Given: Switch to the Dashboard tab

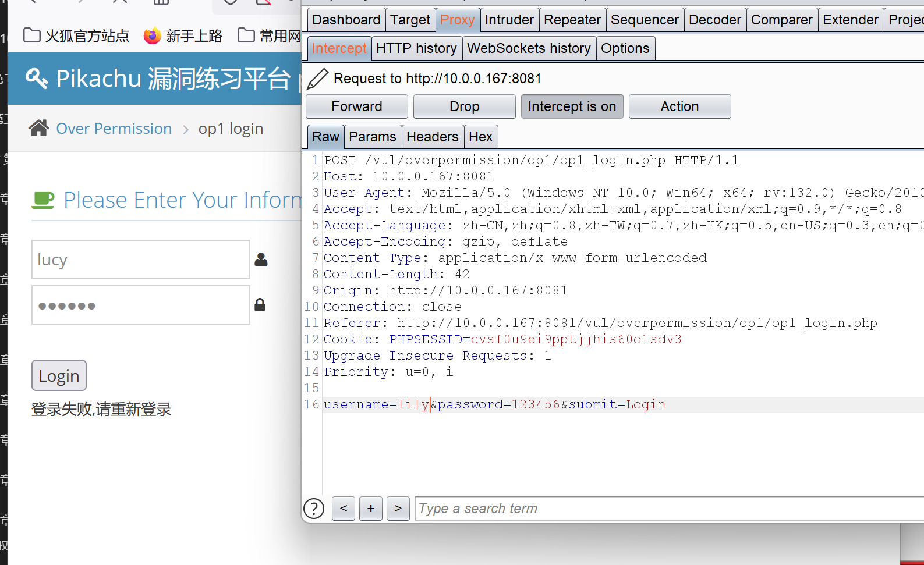Looking at the screenshot, I should point(346,20).
